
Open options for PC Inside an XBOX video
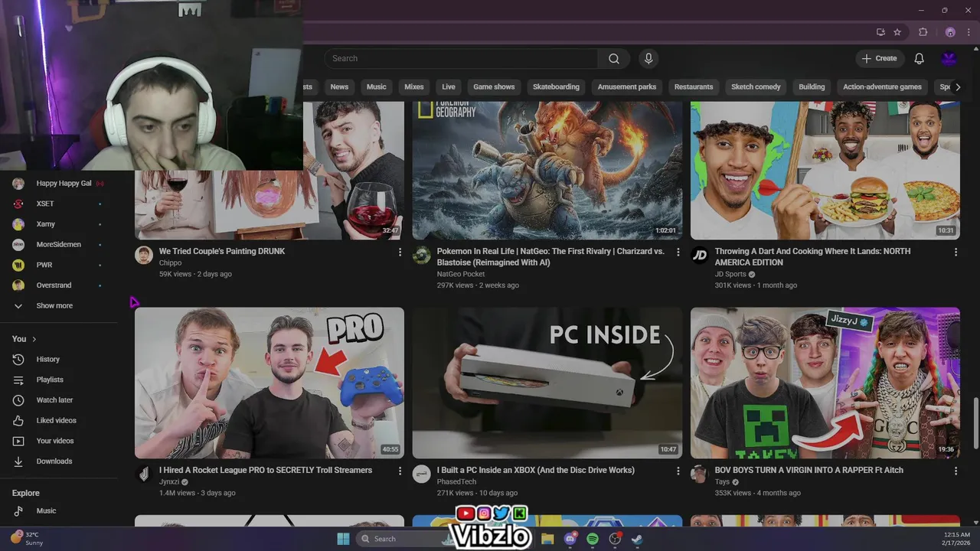click(x=678, y=471)
